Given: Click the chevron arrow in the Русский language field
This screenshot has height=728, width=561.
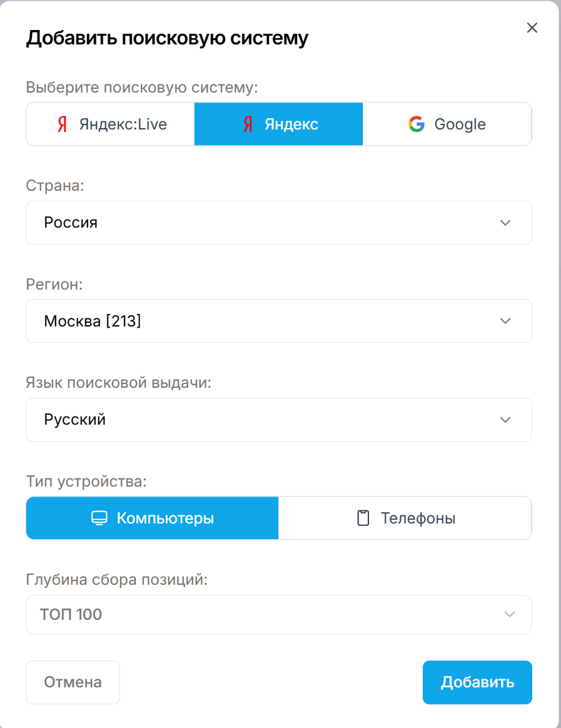Looking at the screenshot, I should click(x=506, y=420).
